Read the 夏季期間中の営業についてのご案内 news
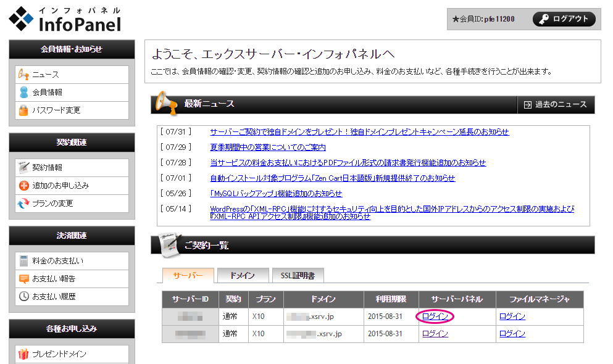 [268, 147]
